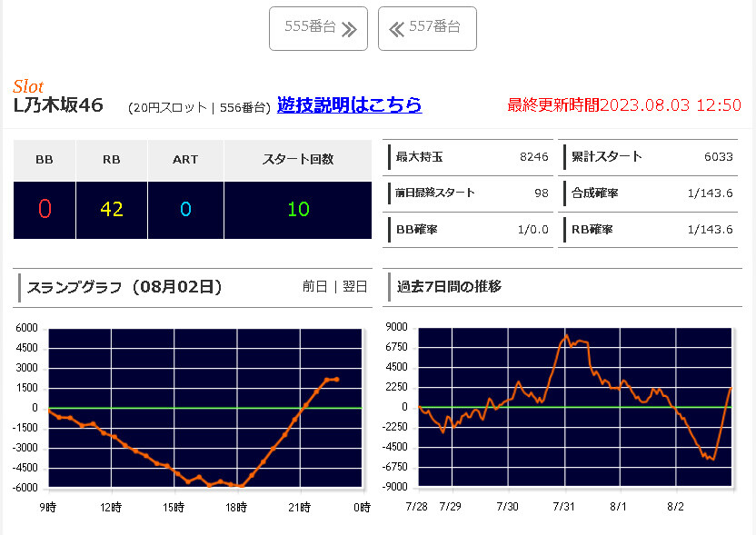This screenshot has width=756, height=535.
Task: Show next day 翌日 graph
Action: (355, 286)
